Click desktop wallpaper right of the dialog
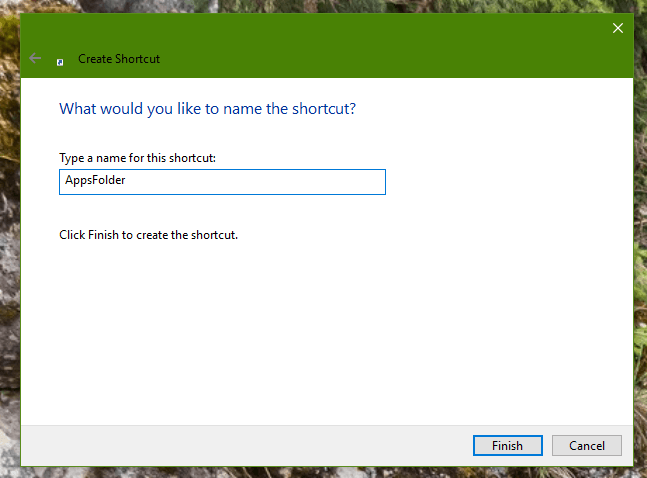The width and height of the screenshot is (647, 478). coord(640,248)
